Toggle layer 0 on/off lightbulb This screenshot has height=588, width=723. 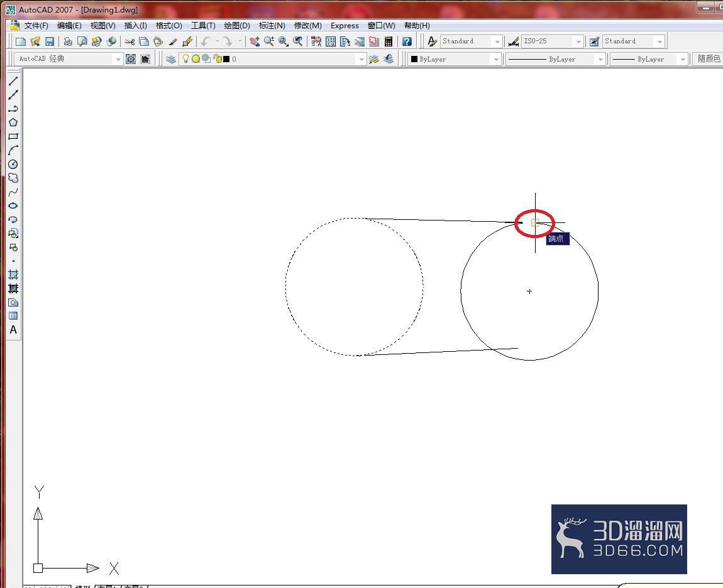(x=185, y=58)
